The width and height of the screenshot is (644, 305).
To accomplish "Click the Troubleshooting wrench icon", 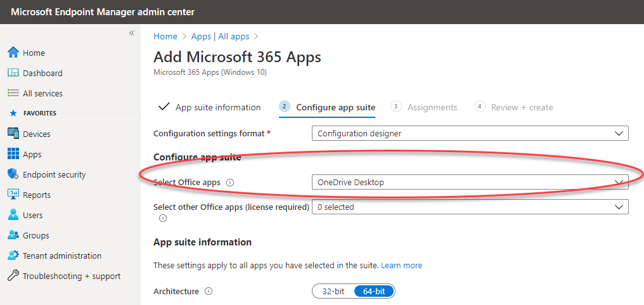I will (x=13, y=275).
